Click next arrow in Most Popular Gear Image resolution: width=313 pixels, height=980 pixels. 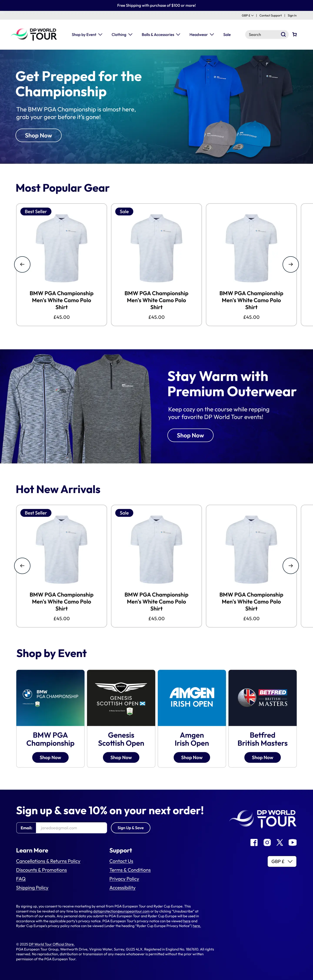pos(291,264)
